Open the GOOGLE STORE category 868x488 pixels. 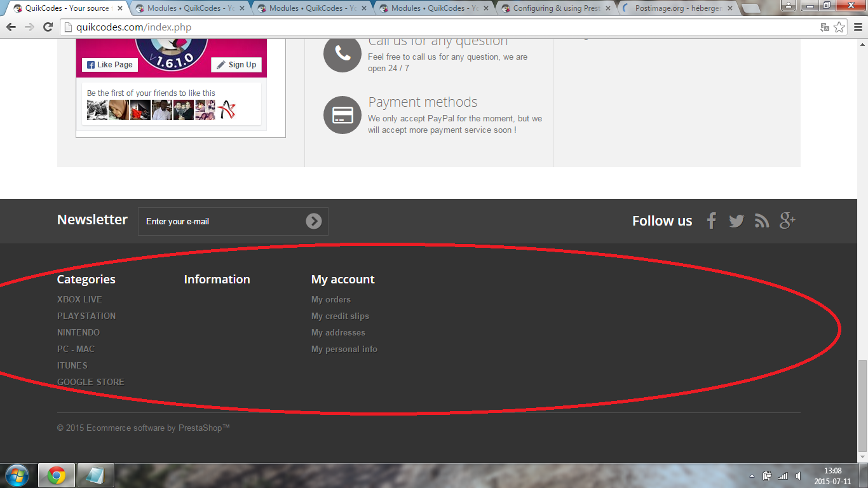point(91,382)
